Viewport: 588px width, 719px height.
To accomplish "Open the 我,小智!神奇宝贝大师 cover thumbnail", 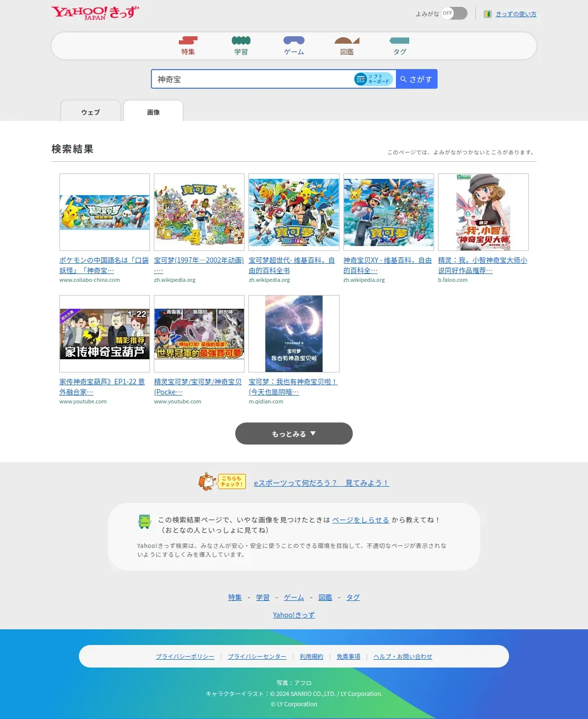I will (483, 212).
